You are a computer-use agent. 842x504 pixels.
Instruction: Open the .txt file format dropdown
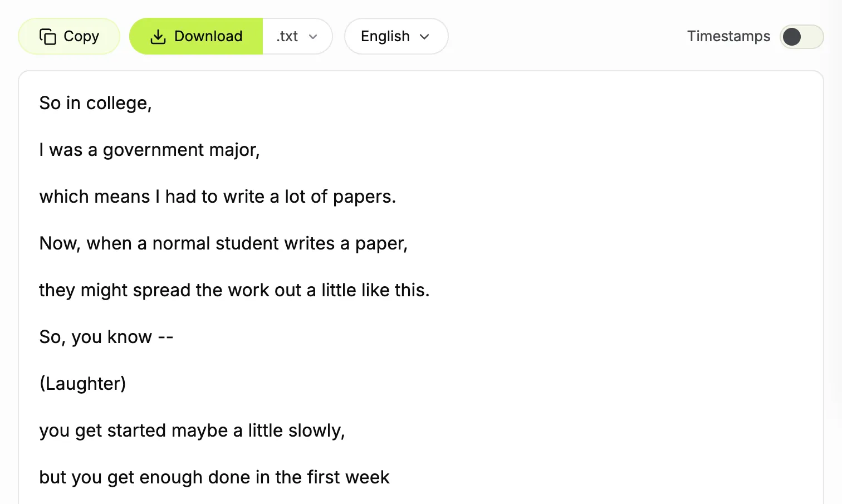click(x=297, y=36)
